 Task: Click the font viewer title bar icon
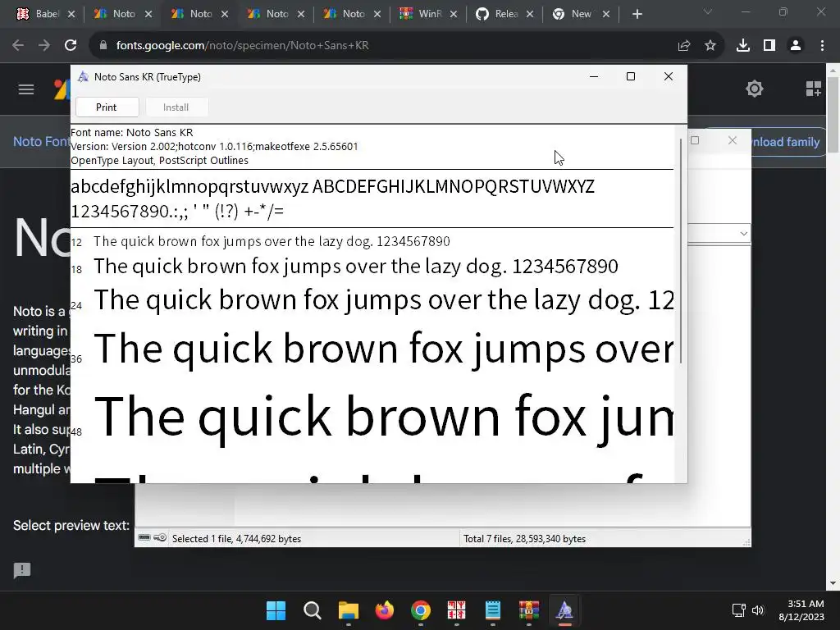point(83,76)
